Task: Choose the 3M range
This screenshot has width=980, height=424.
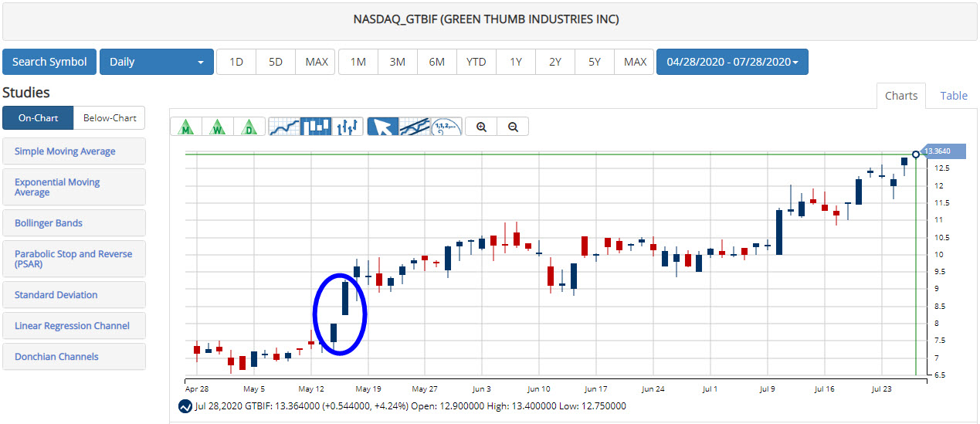Action: pos(398,62)
